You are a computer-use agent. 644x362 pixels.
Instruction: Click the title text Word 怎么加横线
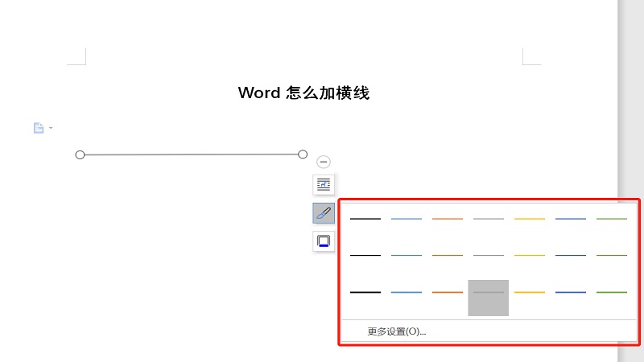point(304,93)
